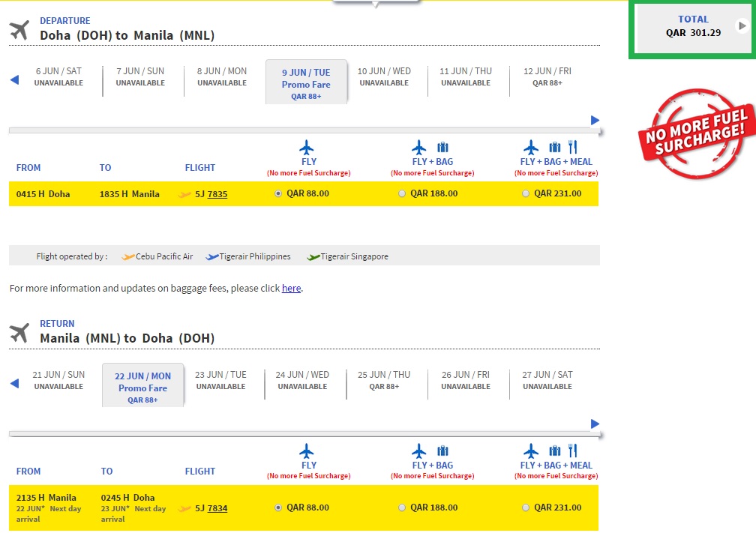Choose the 12 JUN / FRI departure date
The image size is (756, 533).
point(547,76)
